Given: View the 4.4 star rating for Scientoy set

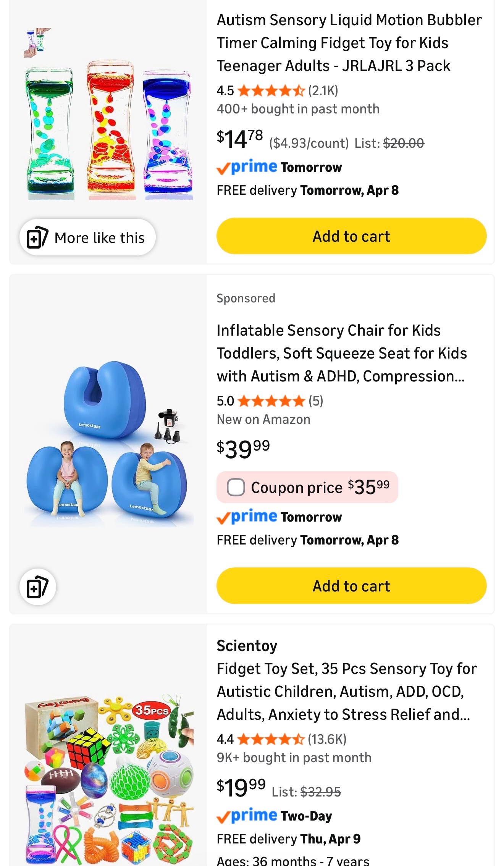Looking at the screenshot, I should tap(271, 740).
